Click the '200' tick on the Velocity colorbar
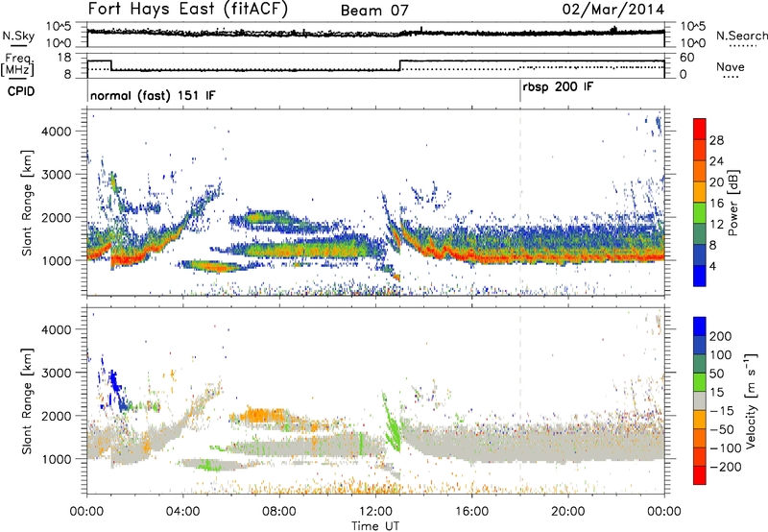Image resolution: width=768 pixels, height=532 pixels. point(721,336)
